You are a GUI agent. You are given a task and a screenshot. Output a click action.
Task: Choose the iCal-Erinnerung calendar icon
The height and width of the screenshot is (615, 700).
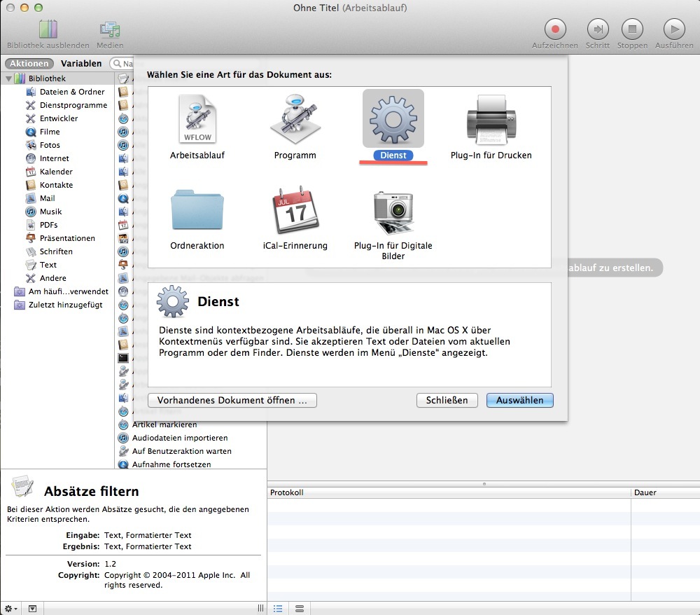295,211
